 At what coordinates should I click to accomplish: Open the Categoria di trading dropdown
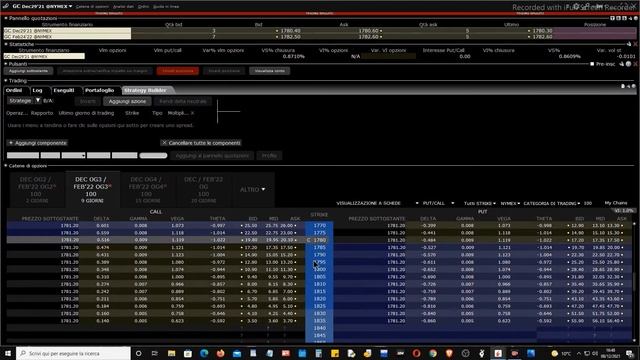(x=552, y=203)
